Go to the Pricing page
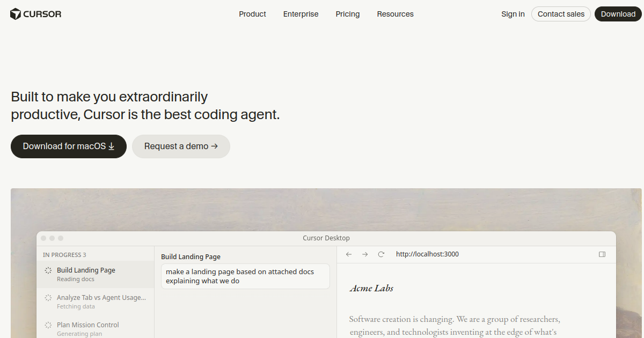 (x=348, y=14)
